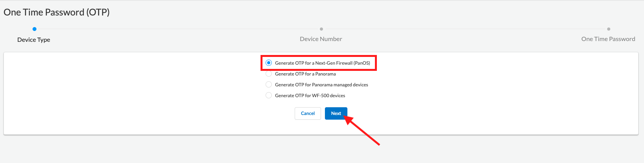The width and height of the screenshot is (644, 163).
Task: Choose the 'OTP for a Panorama' radio circle
Action: click(269, 74)
